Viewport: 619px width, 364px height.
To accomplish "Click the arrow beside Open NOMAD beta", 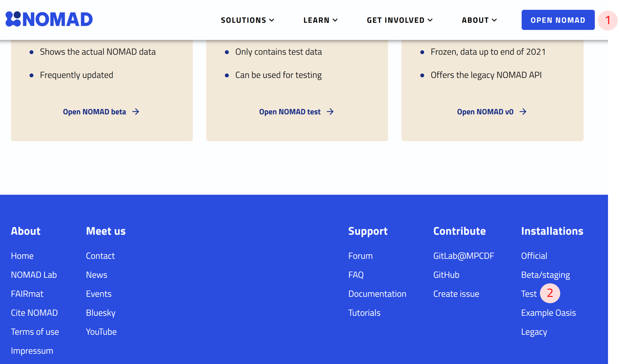I will coord(136,112).
